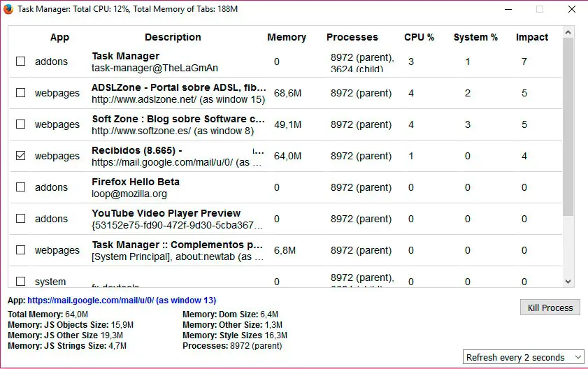588x369 pixels.
Task: Click the scrollbar down arrow
Action: tap(568, 282)
